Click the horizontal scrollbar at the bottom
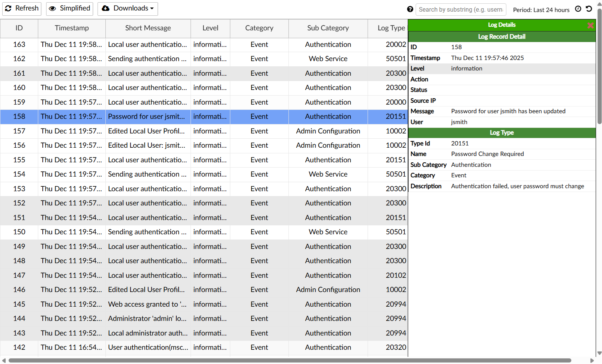The width and height of the screenshot is (602, 364). (x=289, y=361)
